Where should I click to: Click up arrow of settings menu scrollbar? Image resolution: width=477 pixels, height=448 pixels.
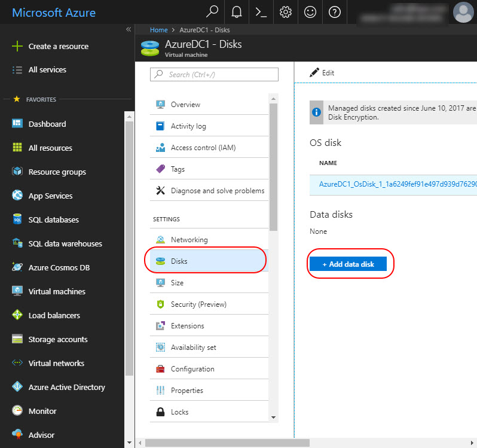(x=273, y=99)
